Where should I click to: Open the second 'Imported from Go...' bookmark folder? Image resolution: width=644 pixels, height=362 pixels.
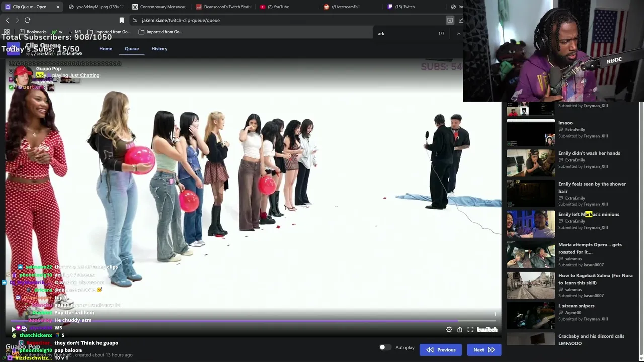pyautogui.click(x=160, y=32)
